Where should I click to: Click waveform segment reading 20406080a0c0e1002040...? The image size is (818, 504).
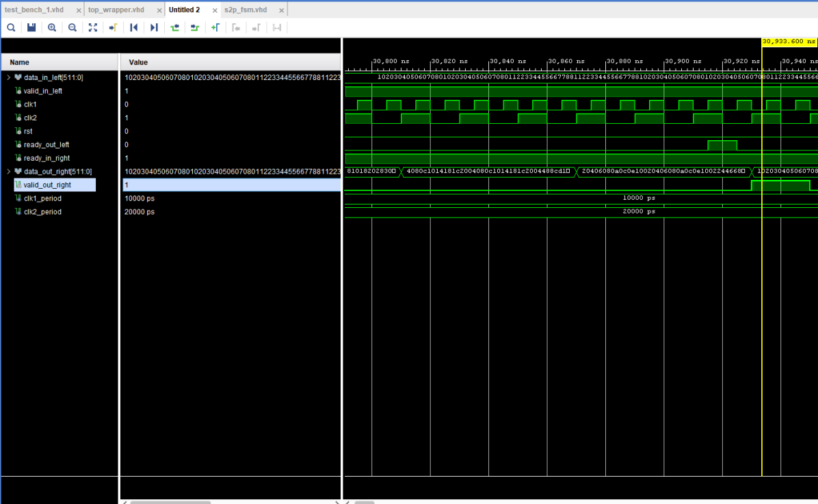click(663, 171)
